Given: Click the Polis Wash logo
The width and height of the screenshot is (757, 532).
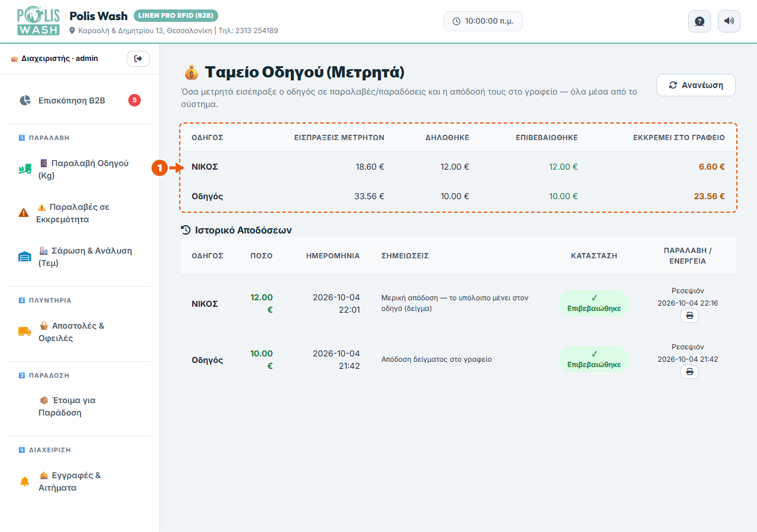Looking at the screenshot, I should [38, 21].
